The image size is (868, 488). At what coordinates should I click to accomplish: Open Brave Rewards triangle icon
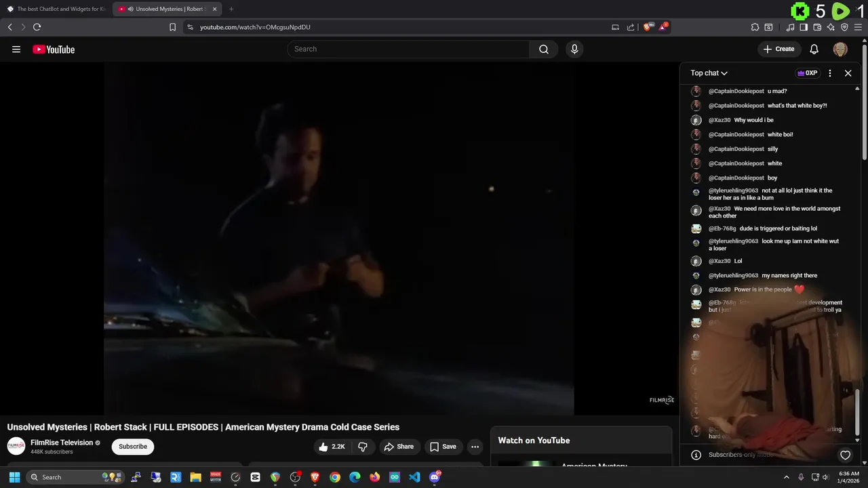pyautogui.click(x=664, y=27)
